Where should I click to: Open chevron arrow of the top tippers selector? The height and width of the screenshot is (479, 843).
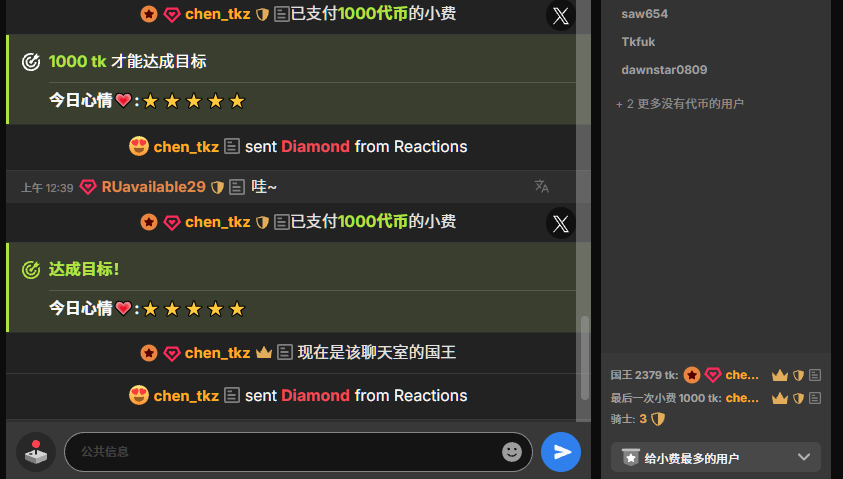click(x=804, y=457)
